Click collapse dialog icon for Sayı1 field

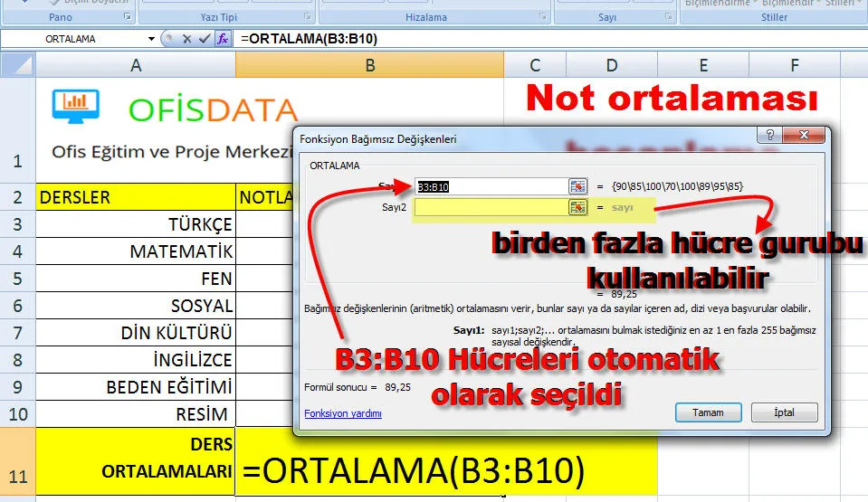(577, 186)
